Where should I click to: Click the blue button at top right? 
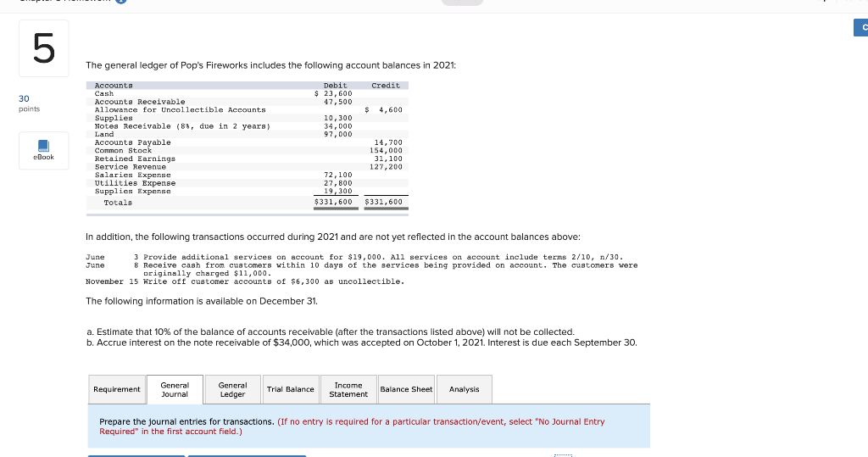point(861,27)
